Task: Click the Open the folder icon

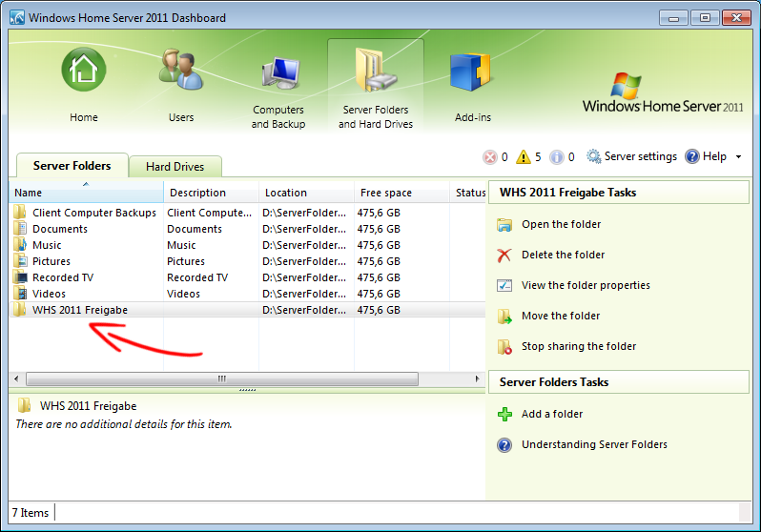Action: point(504,225)
